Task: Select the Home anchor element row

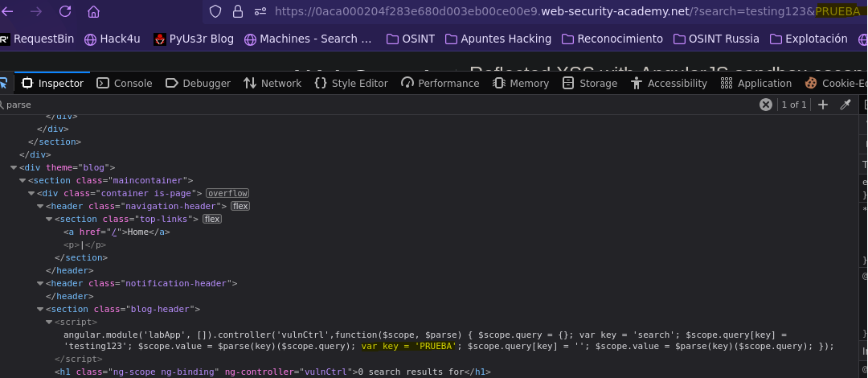Action: (x=117, y=232)
